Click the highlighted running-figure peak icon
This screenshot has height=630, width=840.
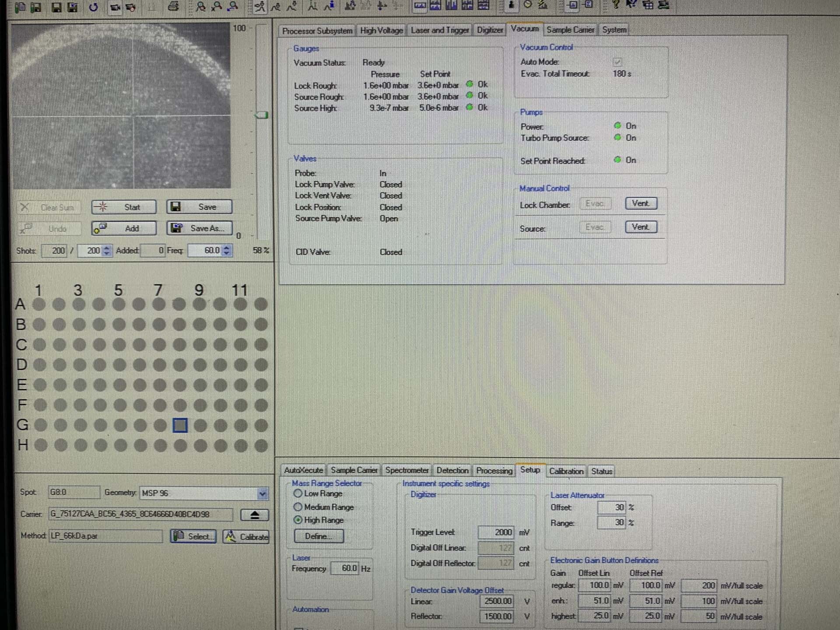tap(260, 7)
